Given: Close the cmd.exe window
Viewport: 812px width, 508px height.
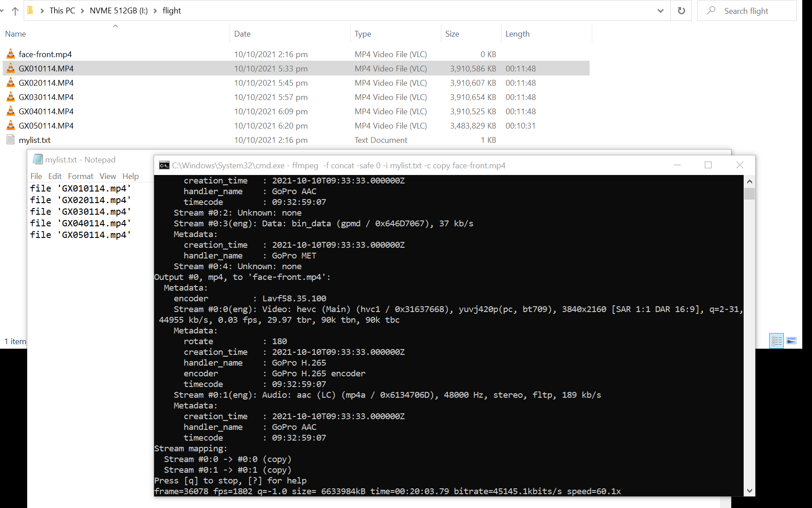Looking at the screenshot, I should coord(740,165).
